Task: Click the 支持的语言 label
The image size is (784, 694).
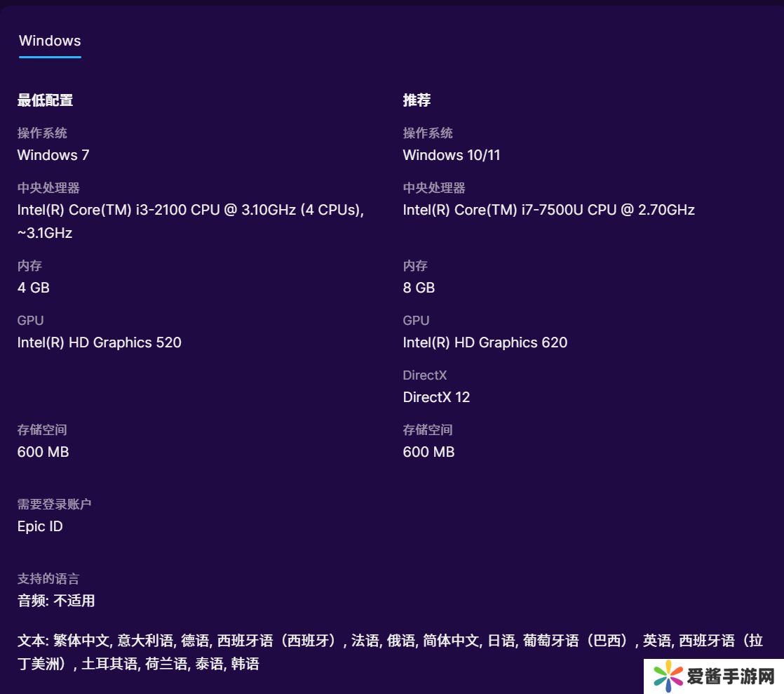Action: (48, 579)
